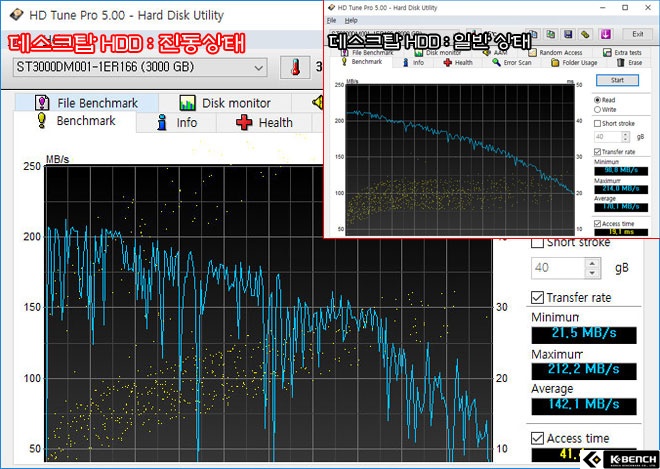Open Health tab in small window
Image resolution: width=660 pixels, height=469 pixels.
458,63
